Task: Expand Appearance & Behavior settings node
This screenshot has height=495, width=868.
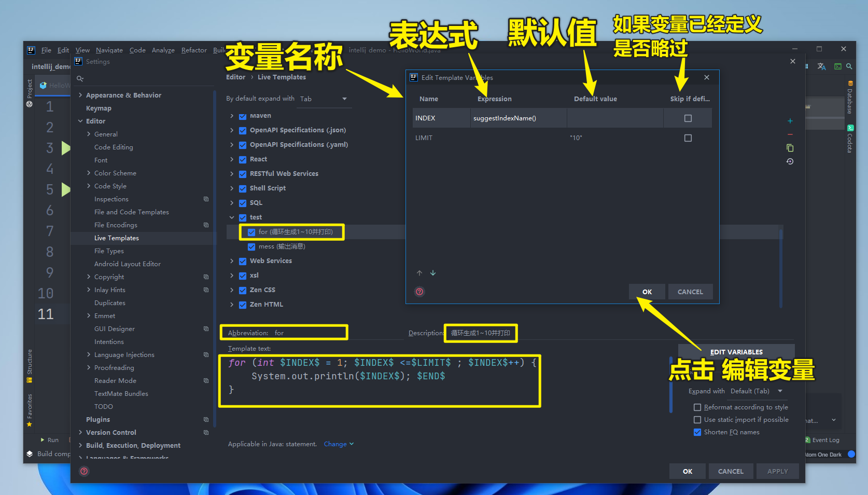Action: click(x=80, y=95)
